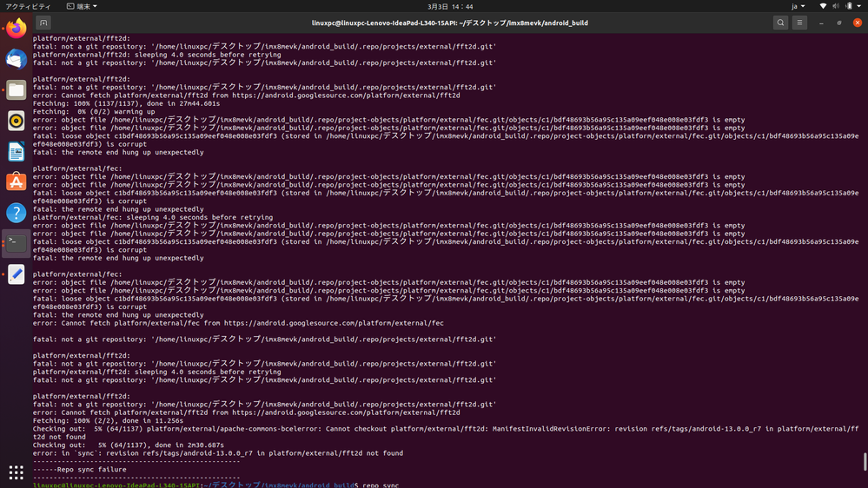Open the text editor from dock
The height and width of the screenshot is (488, 868).
(x=16, y=274)
